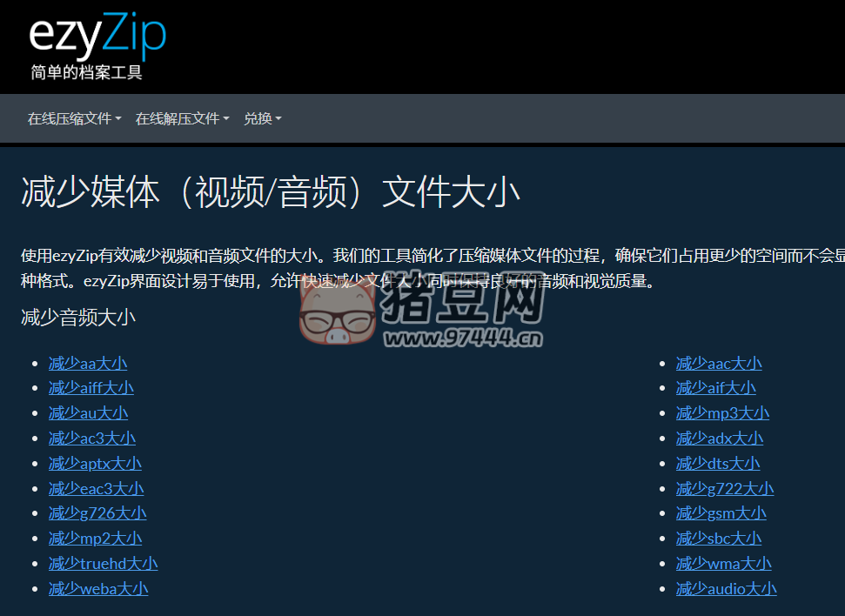Click the 减少weba大小 link
The image size is (845, 616).
tap(98, 589)
